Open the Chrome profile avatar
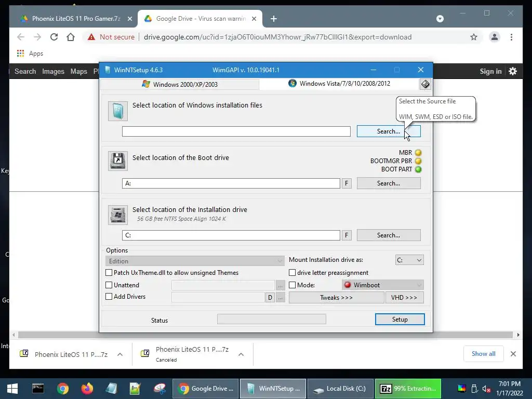Viewport: 532px width, 399px height. [x=495, y=37]
